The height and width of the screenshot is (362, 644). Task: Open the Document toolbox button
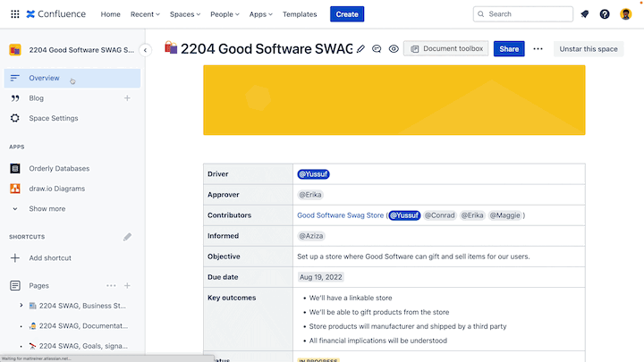point(446,48)
